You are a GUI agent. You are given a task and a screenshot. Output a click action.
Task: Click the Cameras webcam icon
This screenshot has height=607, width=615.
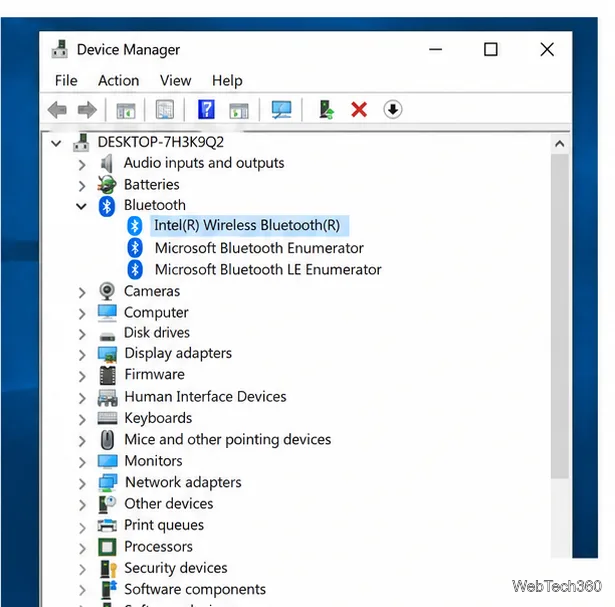pyautogui.click(x=107, y=291)
